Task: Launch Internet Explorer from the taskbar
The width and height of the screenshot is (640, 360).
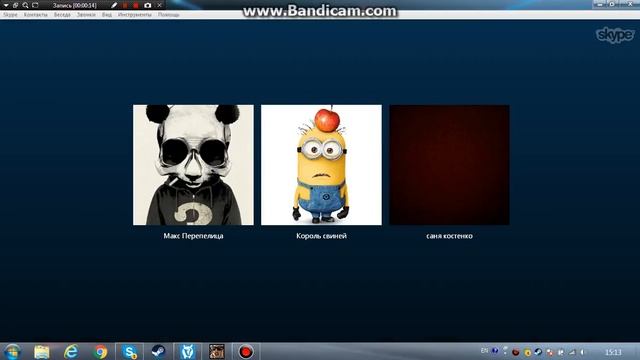Action: pyautogui.click(x=71, y=351)
